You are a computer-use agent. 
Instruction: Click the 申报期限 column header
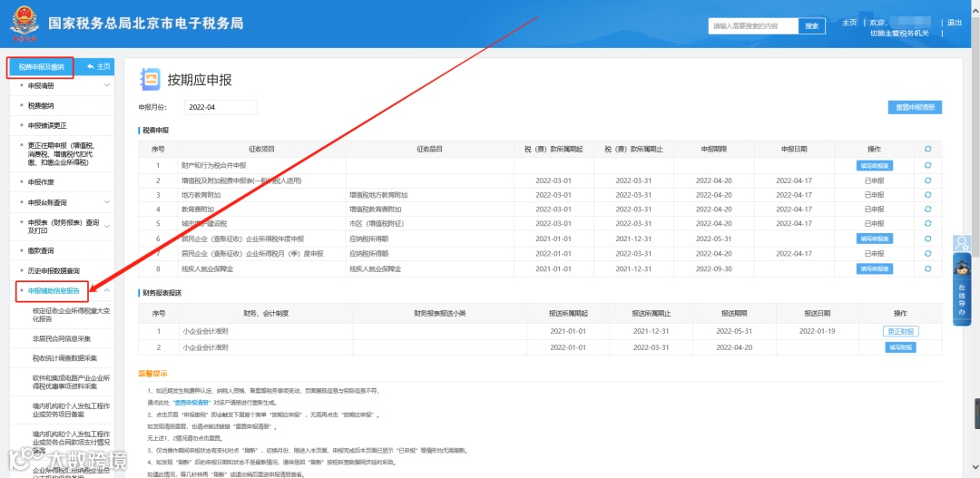[x=714, y=149]
